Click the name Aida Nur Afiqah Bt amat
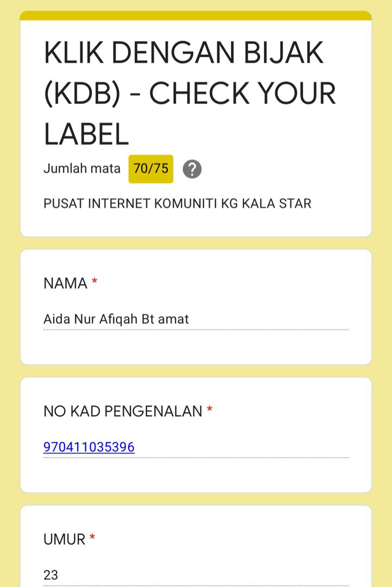 click(x=116, y=319)
